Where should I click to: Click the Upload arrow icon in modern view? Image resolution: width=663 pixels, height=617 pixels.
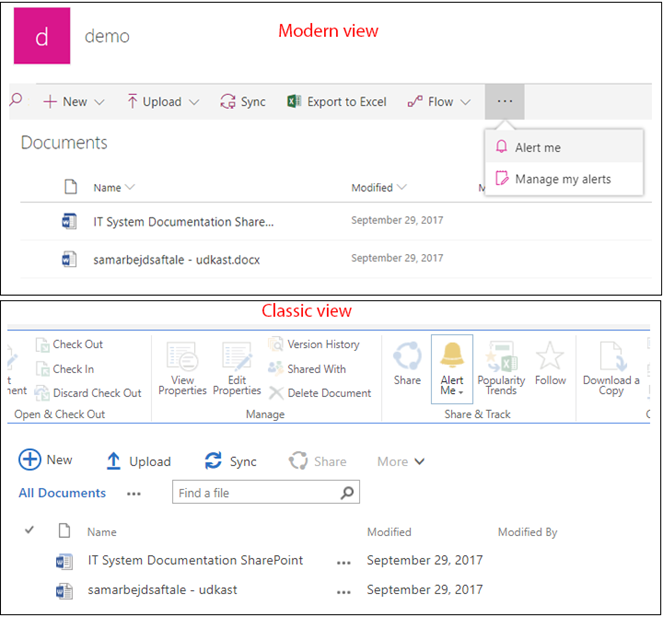pos(132,101)
